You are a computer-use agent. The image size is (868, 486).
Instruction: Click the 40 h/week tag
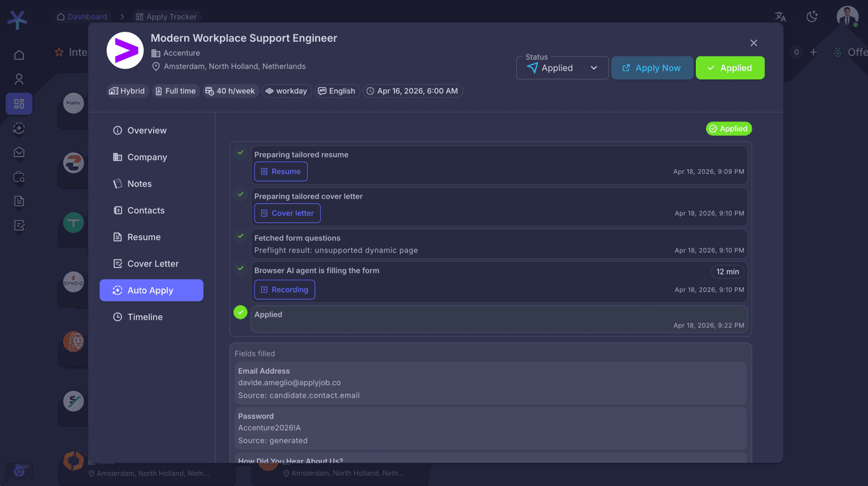pyautogui.click(x=230, y=91)
